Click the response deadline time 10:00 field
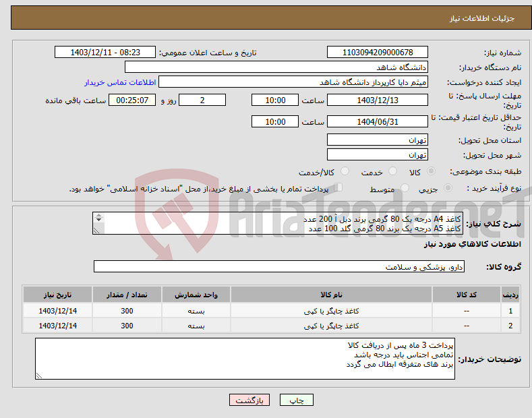 [275, 100]
